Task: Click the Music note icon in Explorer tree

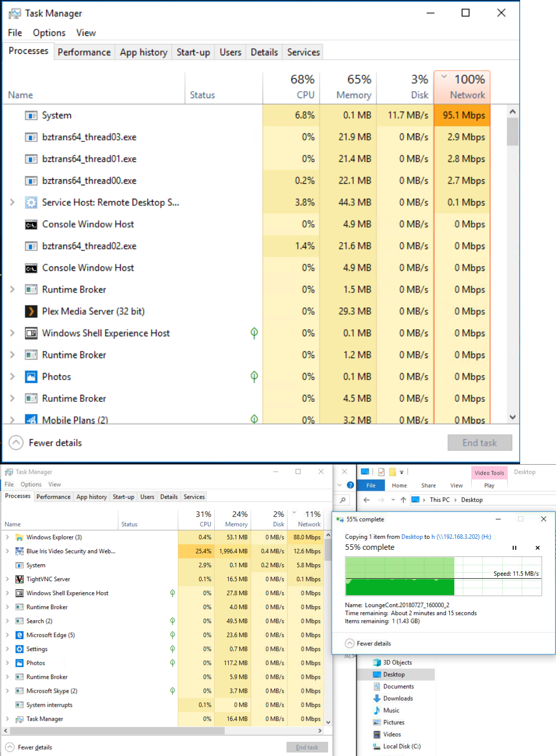Action: pyautogui.click(x=377, y=710)
